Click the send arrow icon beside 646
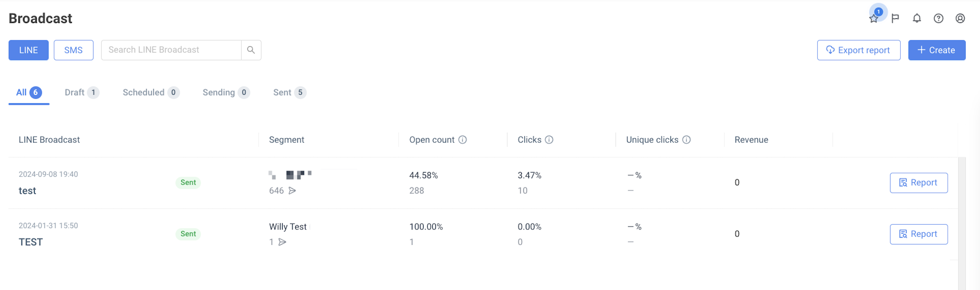The image size is (980, 290). pos(292,190)
